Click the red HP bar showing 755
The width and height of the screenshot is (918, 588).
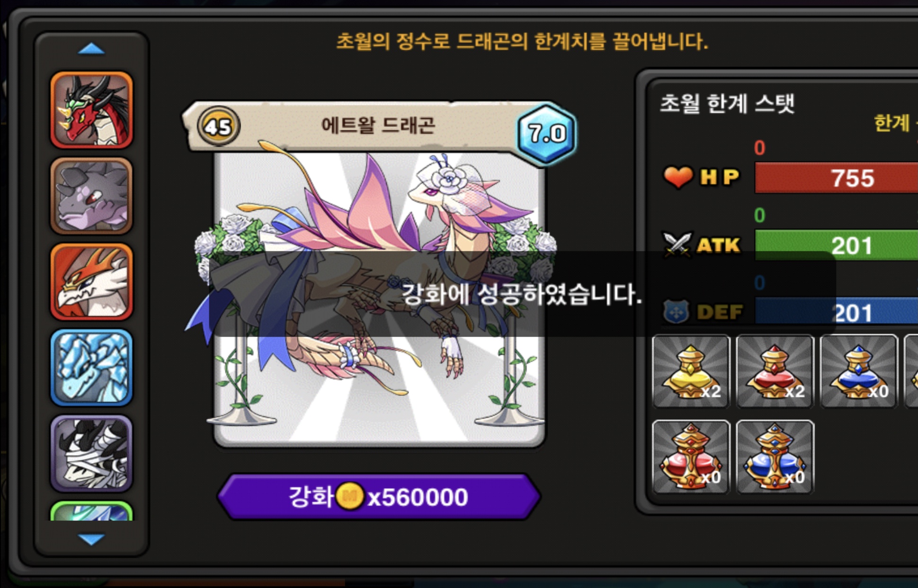pos(836,178)
